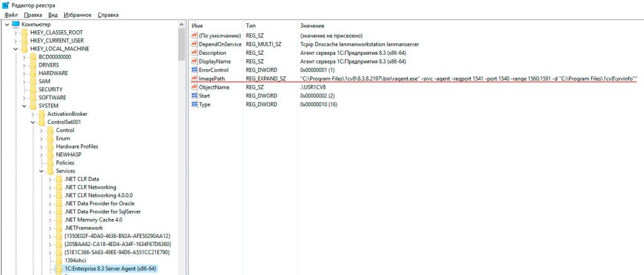Click the Компьютер root computer icon

[16, 25]
